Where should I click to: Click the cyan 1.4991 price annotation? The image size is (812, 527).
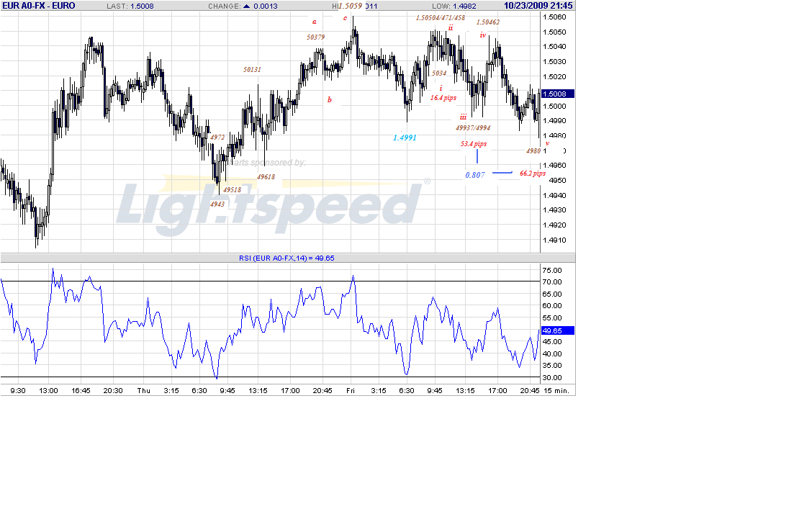click(x=405, y=138)
